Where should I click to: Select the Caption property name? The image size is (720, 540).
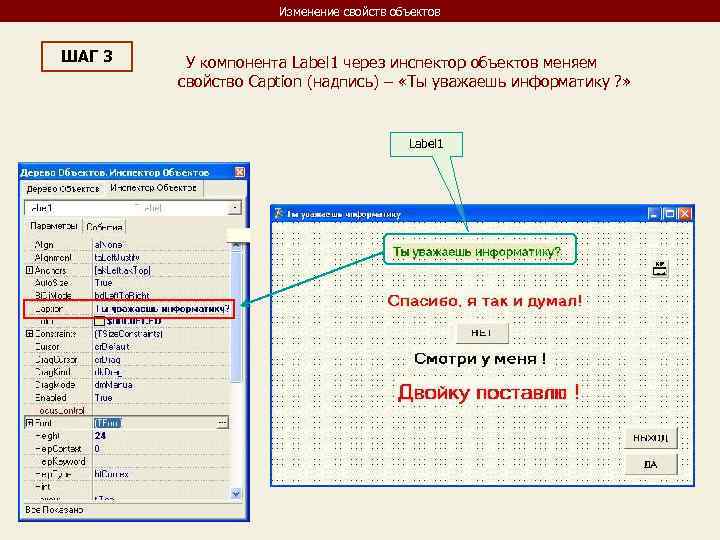(x=49, y=309)
